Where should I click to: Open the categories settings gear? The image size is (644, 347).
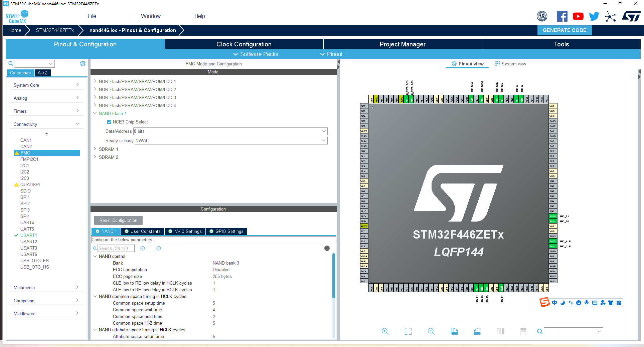click(83, 63)
